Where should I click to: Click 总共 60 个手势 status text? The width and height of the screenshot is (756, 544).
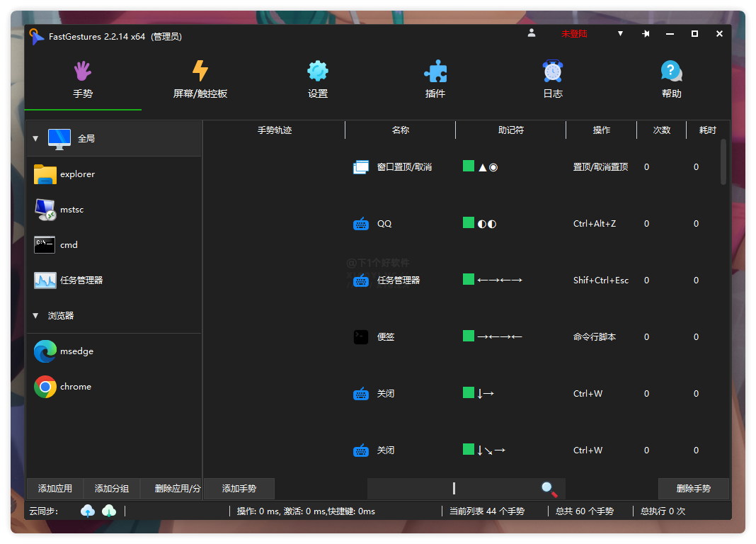(x=585, y=511)
